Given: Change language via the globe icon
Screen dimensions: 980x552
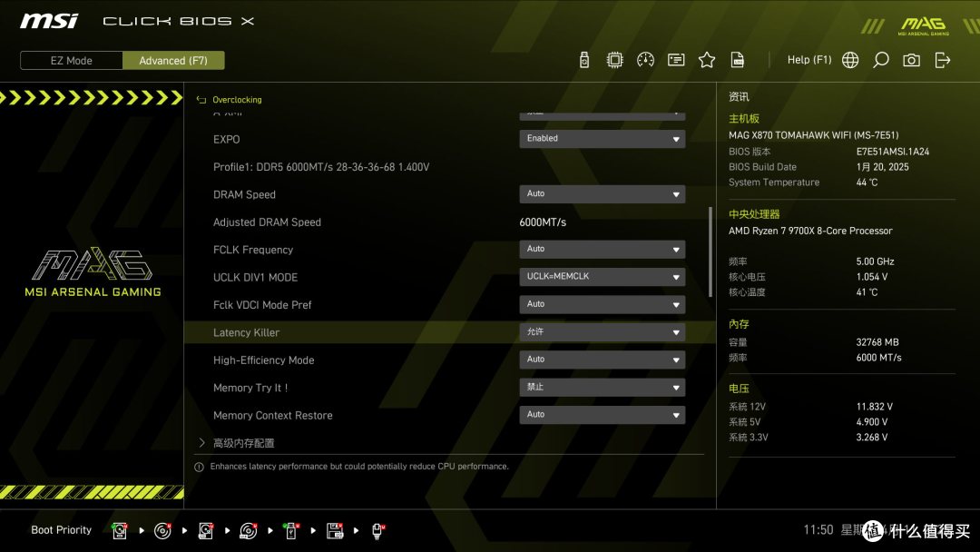Looking at the screenshot, I should (x=850, y=60).
